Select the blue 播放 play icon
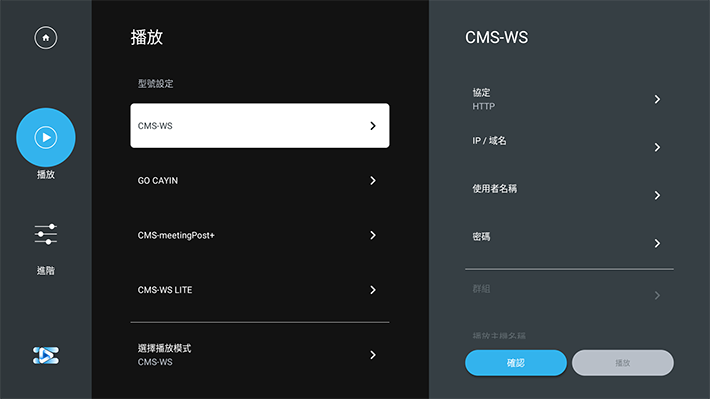The height and width of the screenshot is (399, 710). click(x=46, y=137)
